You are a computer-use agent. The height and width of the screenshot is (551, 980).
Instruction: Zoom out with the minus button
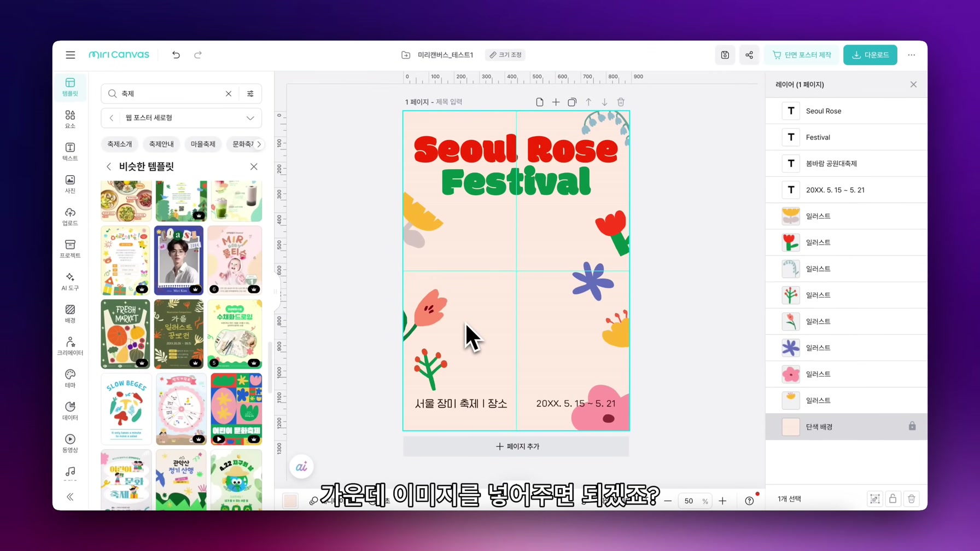668,501
